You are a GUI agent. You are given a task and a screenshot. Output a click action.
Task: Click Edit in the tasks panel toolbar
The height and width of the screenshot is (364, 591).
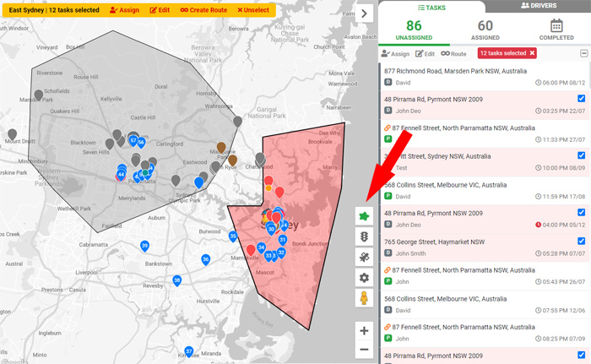425,53
